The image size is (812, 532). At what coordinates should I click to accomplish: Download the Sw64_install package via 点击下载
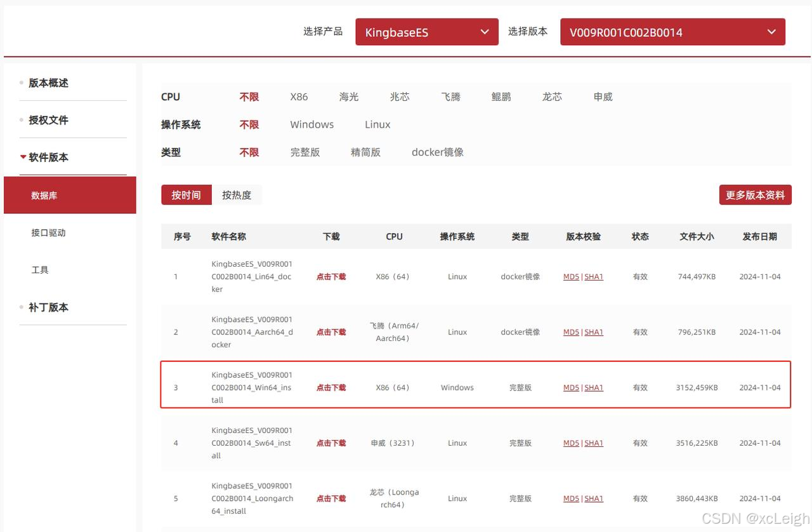point(331,443)
